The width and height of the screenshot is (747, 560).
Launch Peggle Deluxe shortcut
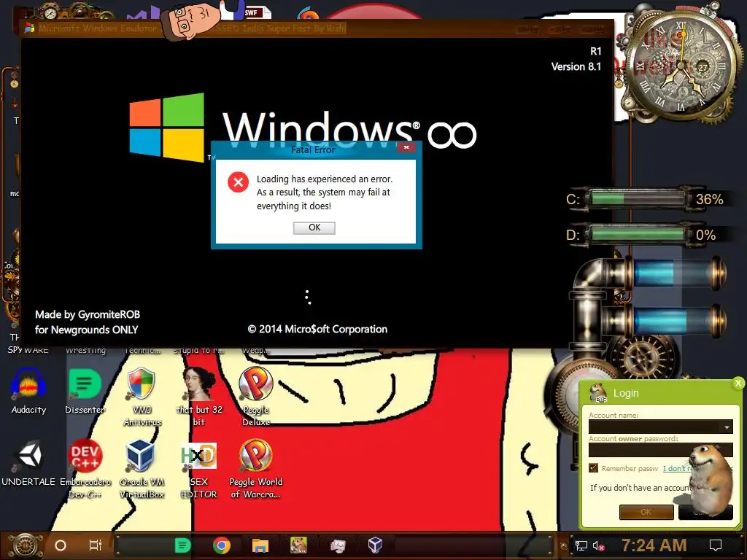[x=256, y=397]
